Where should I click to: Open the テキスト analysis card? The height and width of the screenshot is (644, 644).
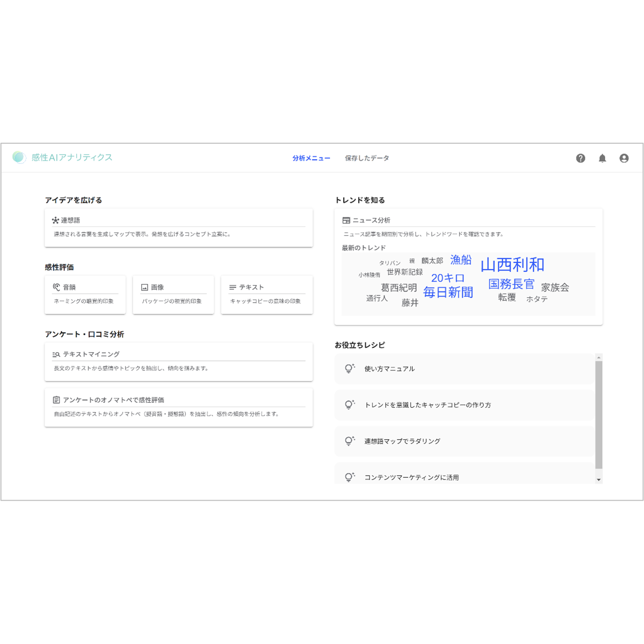(267, 294)
